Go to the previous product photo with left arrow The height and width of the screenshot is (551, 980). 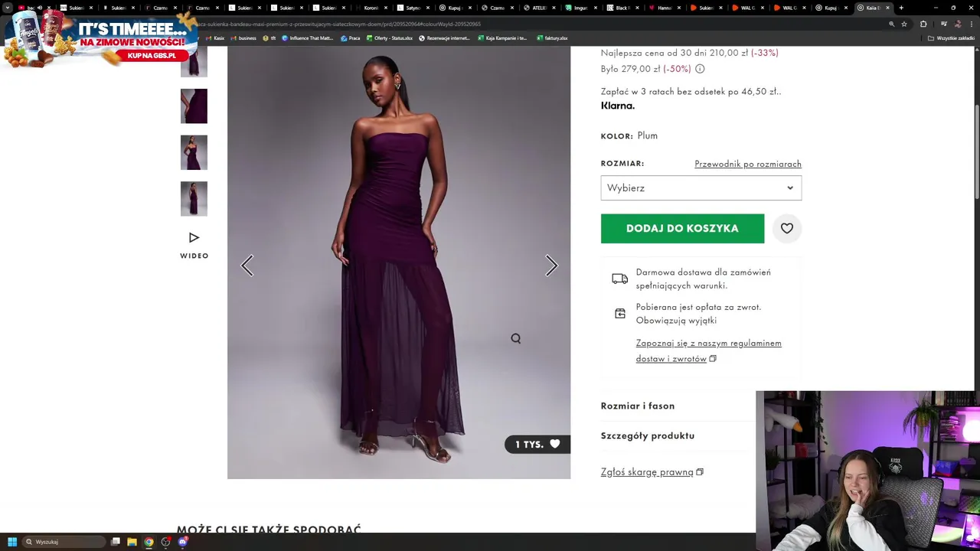(247, 266)
